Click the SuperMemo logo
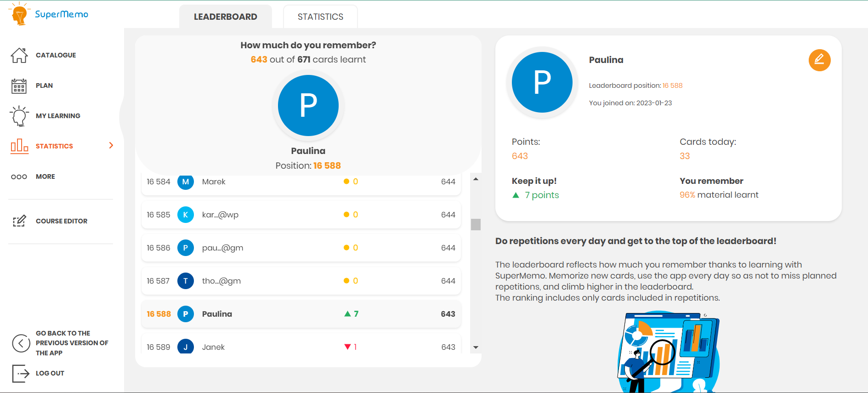 [x=48, y=14]
